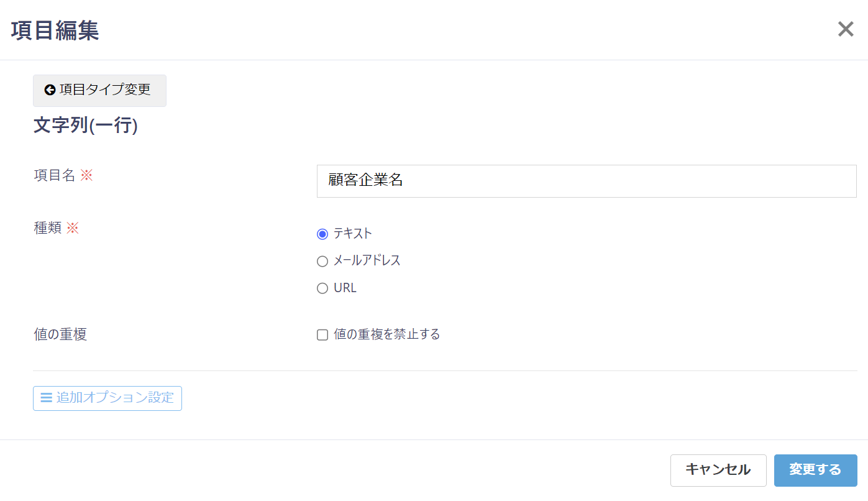Pick the URL radio option
The width and height of the screenshot is (868, 501).
tap(322, 288)
